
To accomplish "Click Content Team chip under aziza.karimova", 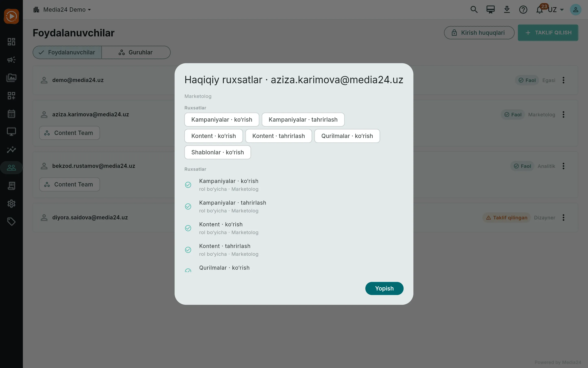I will 69,133.
